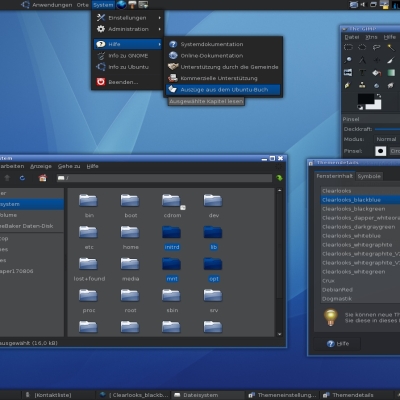
Task: Select GIMP's free select lasso tool
Action: (377, 47)
